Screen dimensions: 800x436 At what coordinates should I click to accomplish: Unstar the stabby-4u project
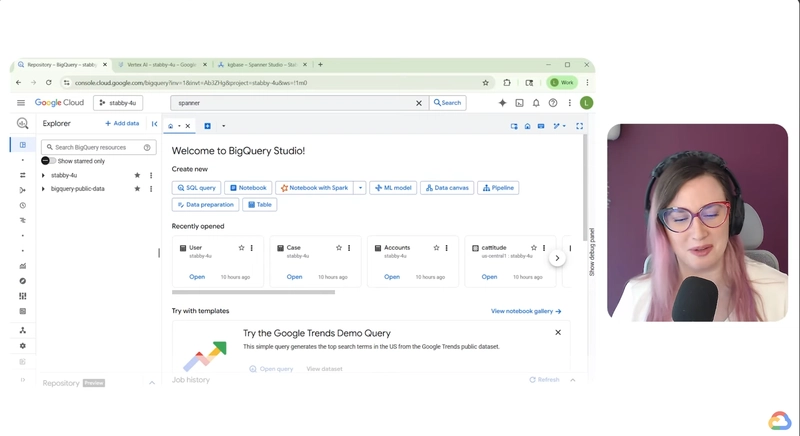pos(138,175)
